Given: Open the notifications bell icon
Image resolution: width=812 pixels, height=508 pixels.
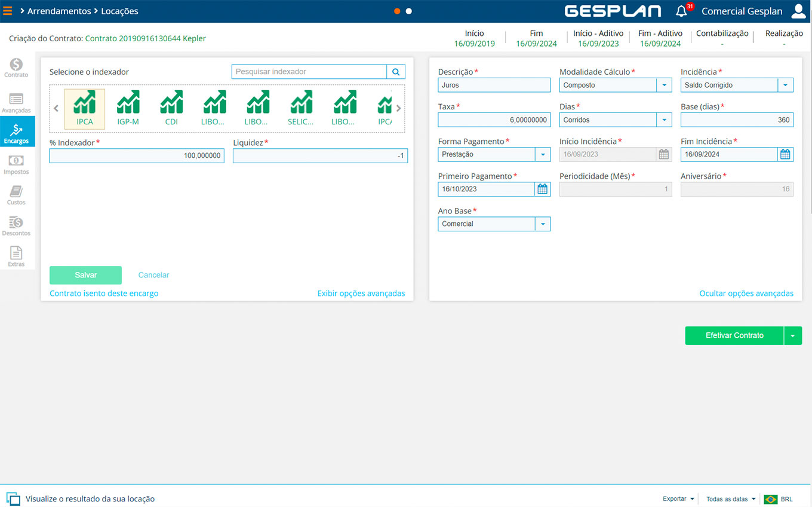Looking at the screenshot, I should click(681, 11).
